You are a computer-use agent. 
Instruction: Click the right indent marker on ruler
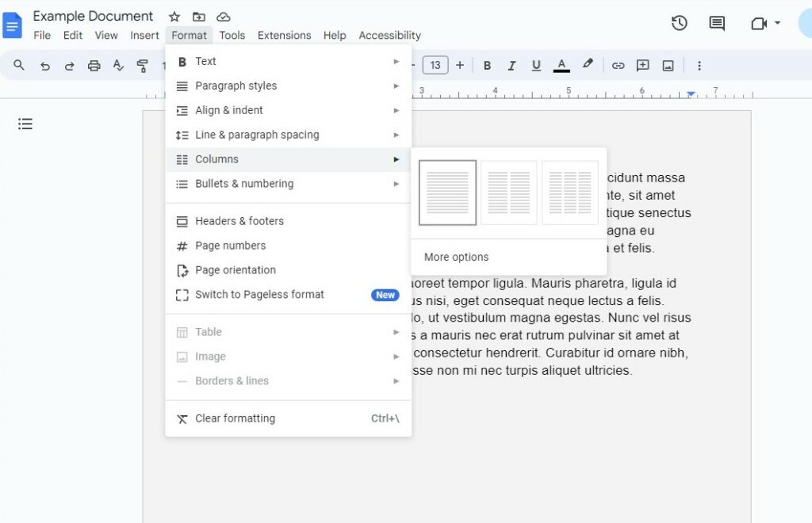691,94
